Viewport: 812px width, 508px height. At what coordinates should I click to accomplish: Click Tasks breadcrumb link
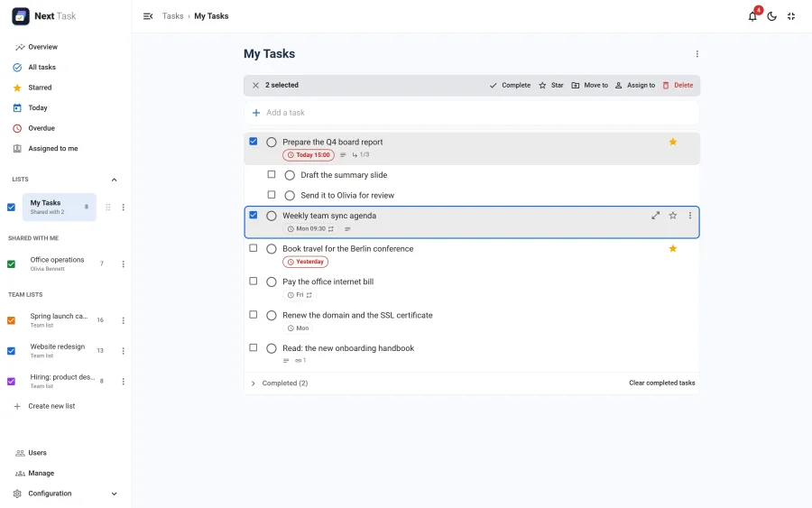[172, 16]
